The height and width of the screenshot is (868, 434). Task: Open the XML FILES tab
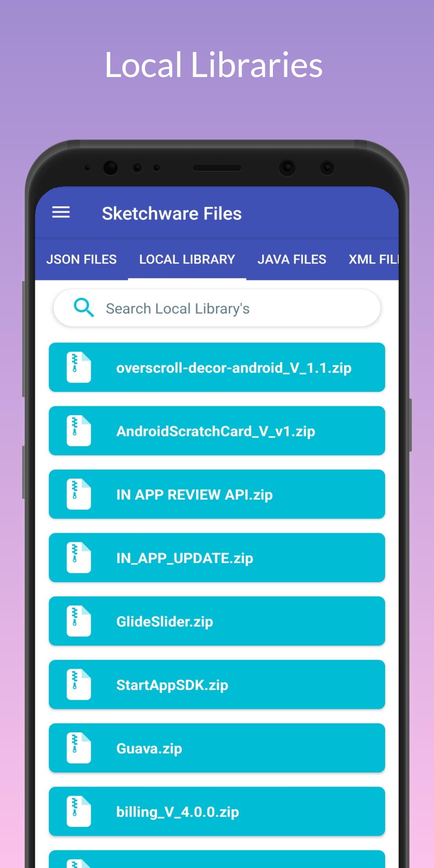[x=373, y=259]
